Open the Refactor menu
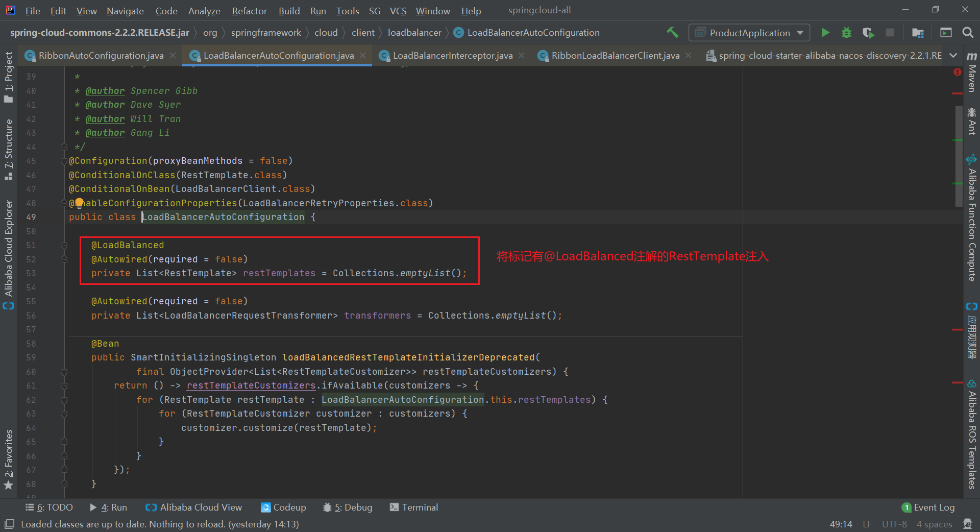Viewport: 980px width, 532px height. (249, 11)
